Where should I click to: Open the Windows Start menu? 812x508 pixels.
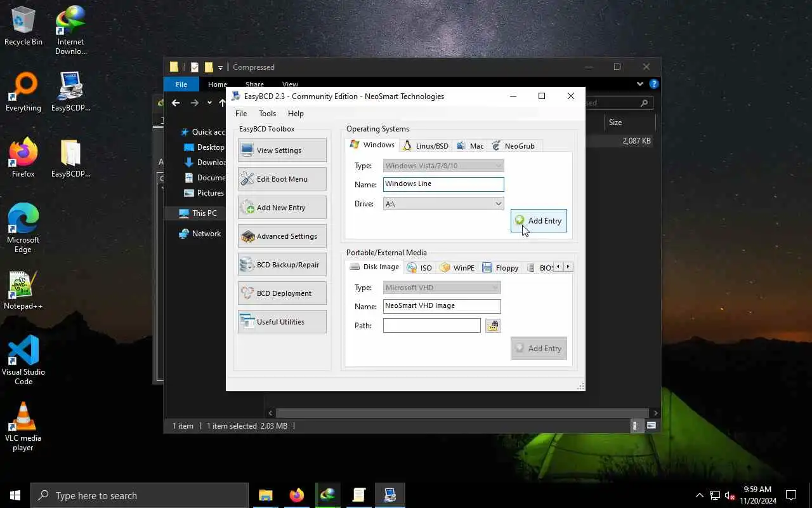[x=15, y=495]
